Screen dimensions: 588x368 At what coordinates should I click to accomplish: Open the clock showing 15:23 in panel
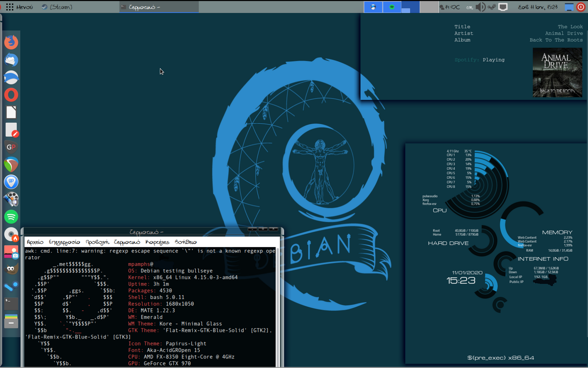538,7
